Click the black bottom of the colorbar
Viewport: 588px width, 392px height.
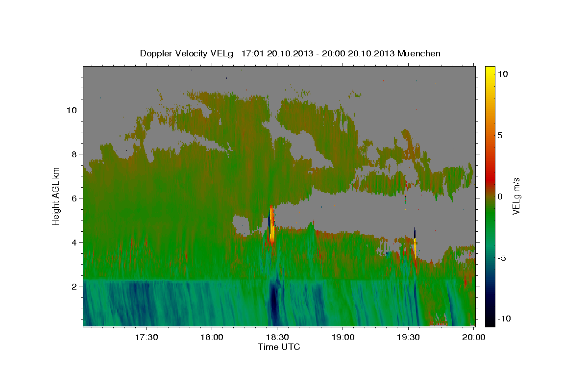pos(490,321)
